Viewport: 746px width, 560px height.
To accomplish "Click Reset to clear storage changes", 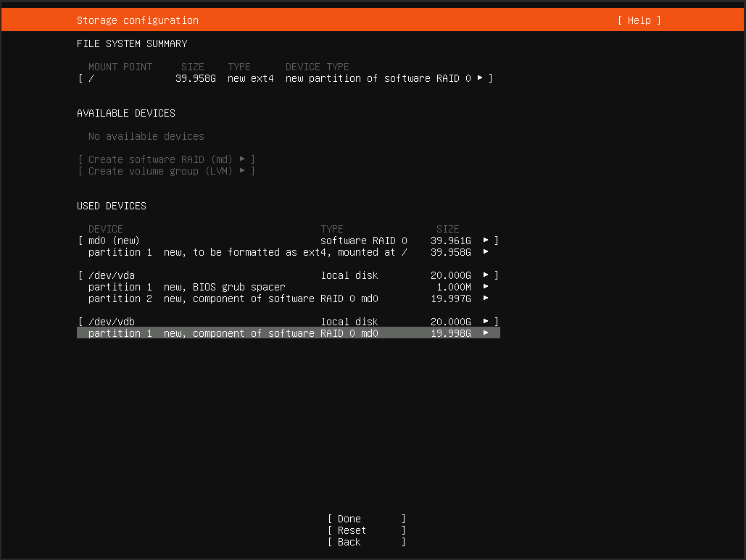I will click(366, 530).
